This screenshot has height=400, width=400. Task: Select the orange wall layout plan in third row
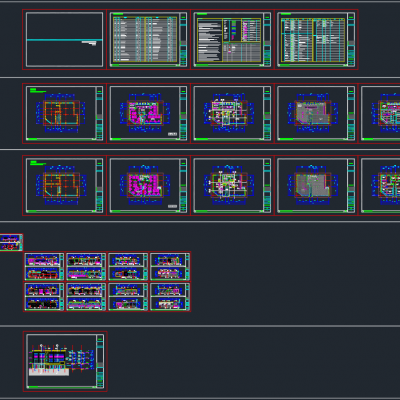(64, 185)
